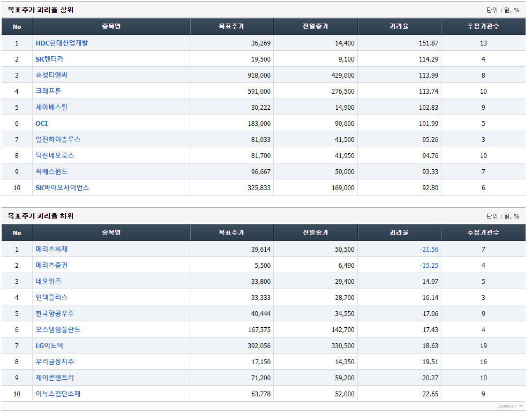532x414 pixels.
Task: Select the 392,056 target price cell
Action: (259, 346)
